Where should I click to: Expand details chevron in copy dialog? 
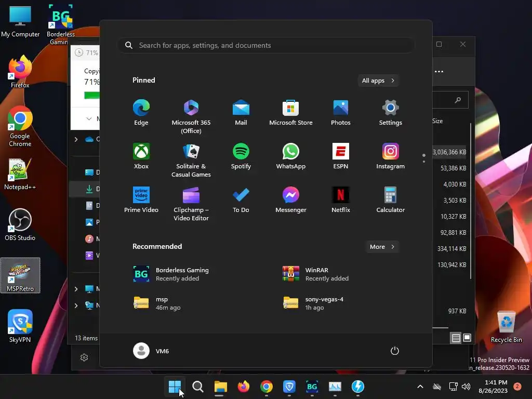88,119
